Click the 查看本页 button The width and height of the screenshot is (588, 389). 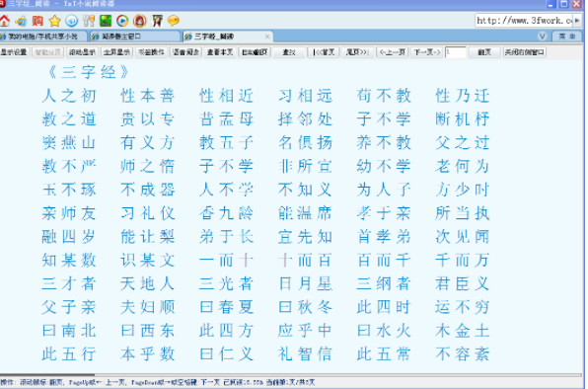[220, 52]
